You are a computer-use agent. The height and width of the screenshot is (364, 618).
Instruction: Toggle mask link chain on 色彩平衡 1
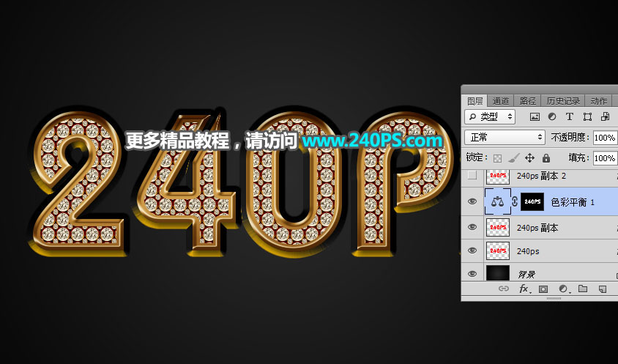(x=515, y=201)
